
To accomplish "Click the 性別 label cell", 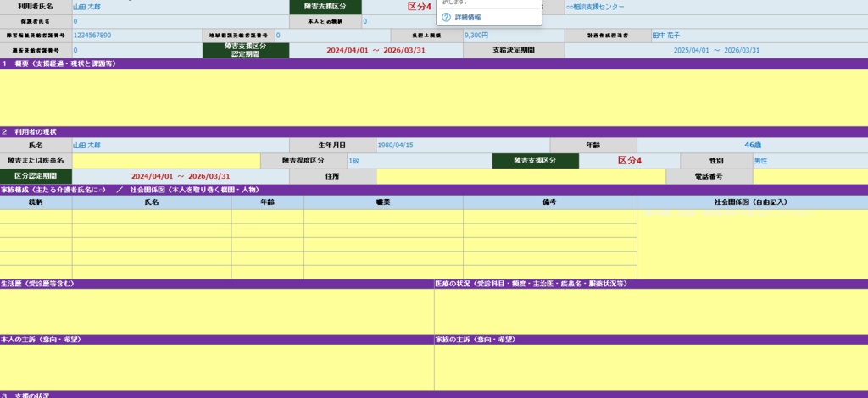I will click(716, 161).
